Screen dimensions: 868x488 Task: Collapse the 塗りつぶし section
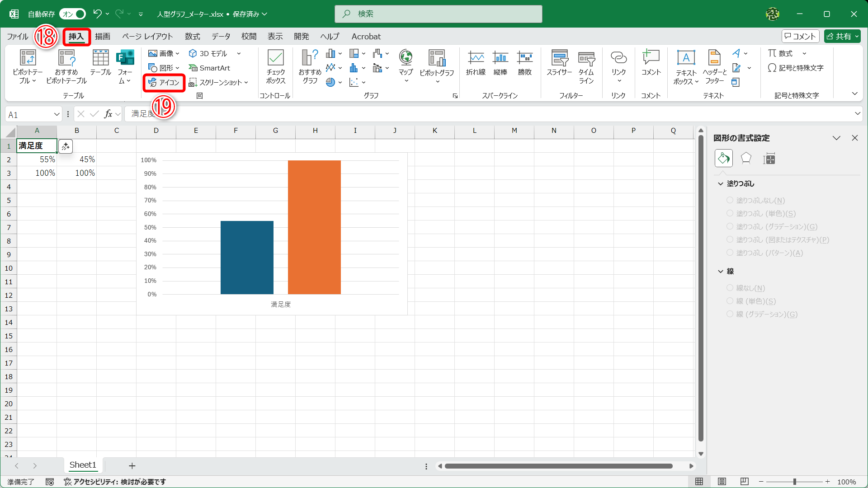pyautogui.click(x=721, y=184)
